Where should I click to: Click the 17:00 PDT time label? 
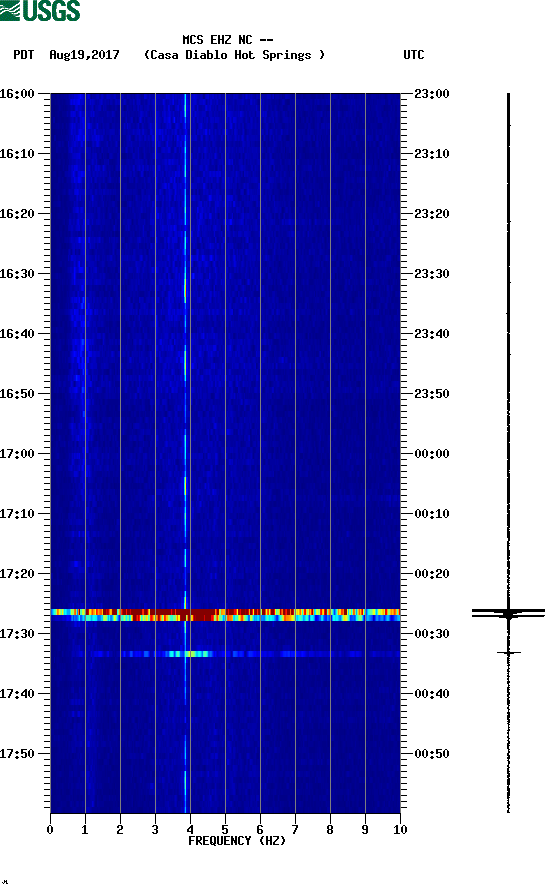(x=17, y=454)
